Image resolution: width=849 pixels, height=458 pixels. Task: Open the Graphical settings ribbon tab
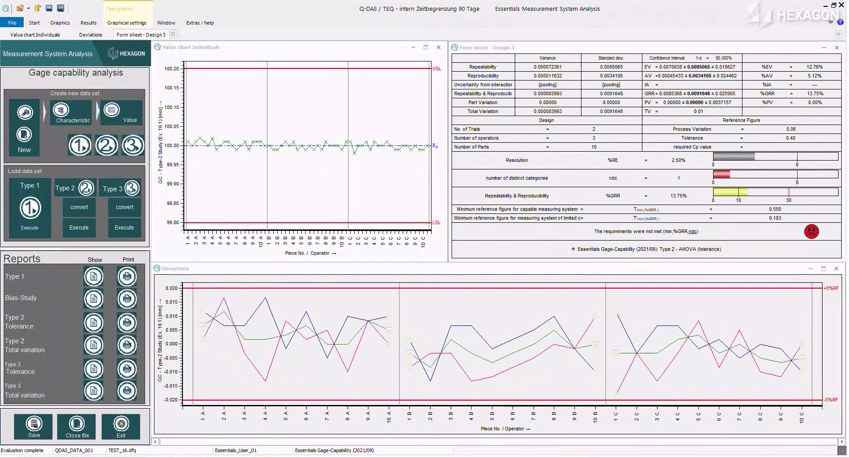coord(126,22)
